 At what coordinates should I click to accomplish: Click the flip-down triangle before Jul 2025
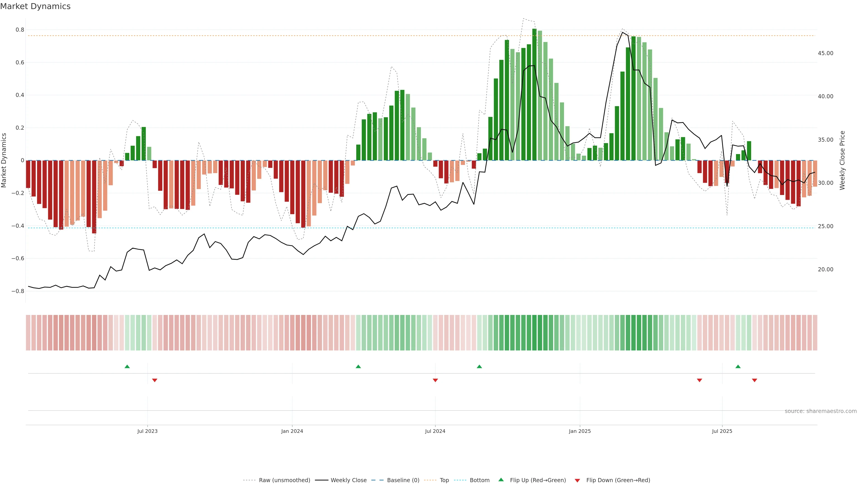[x=700, y=380]
